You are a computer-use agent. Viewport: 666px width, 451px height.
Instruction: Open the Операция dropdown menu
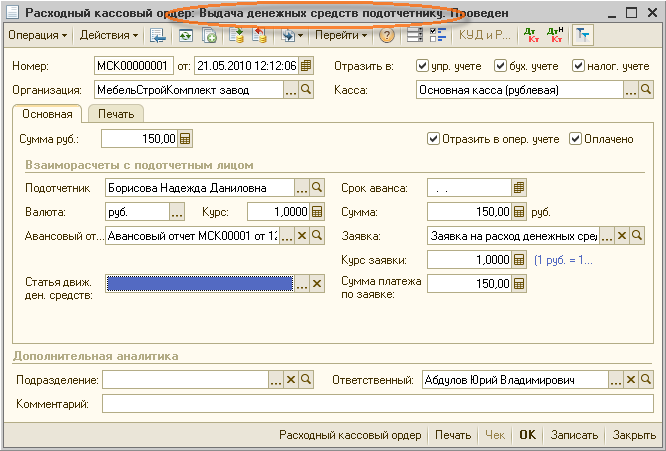37,35
